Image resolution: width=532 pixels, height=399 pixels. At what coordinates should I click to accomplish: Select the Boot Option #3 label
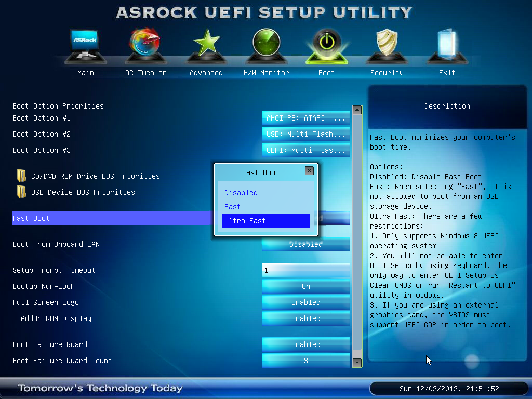pos(42,150)
